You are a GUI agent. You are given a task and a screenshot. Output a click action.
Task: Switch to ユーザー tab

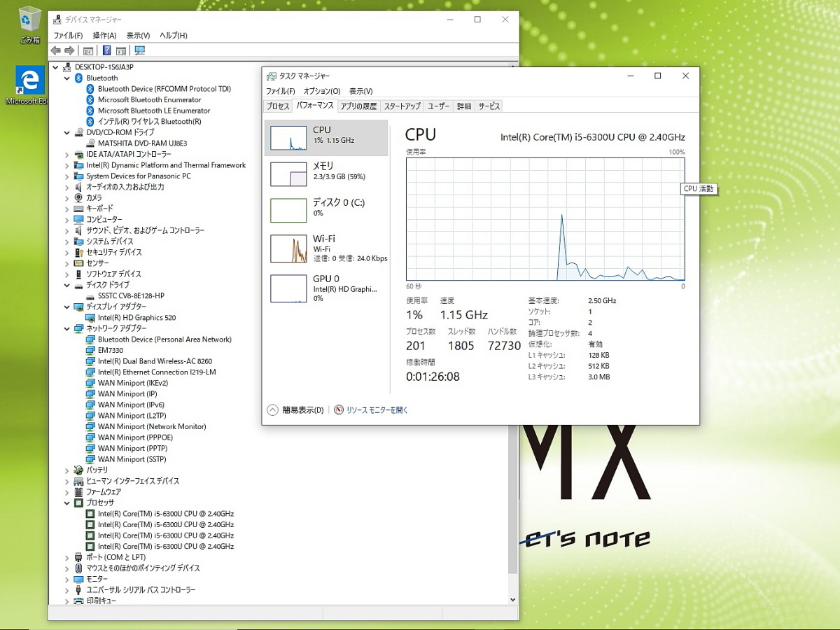click(439, 106)
